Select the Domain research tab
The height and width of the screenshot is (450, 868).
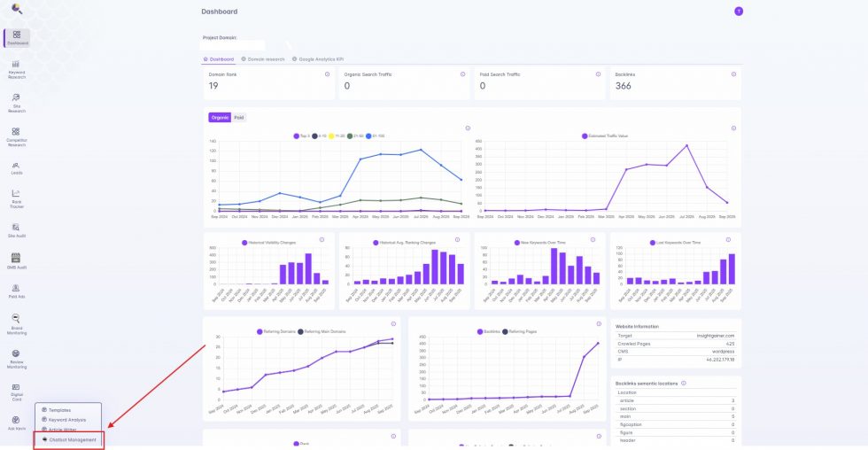click(x=263, y=59)
